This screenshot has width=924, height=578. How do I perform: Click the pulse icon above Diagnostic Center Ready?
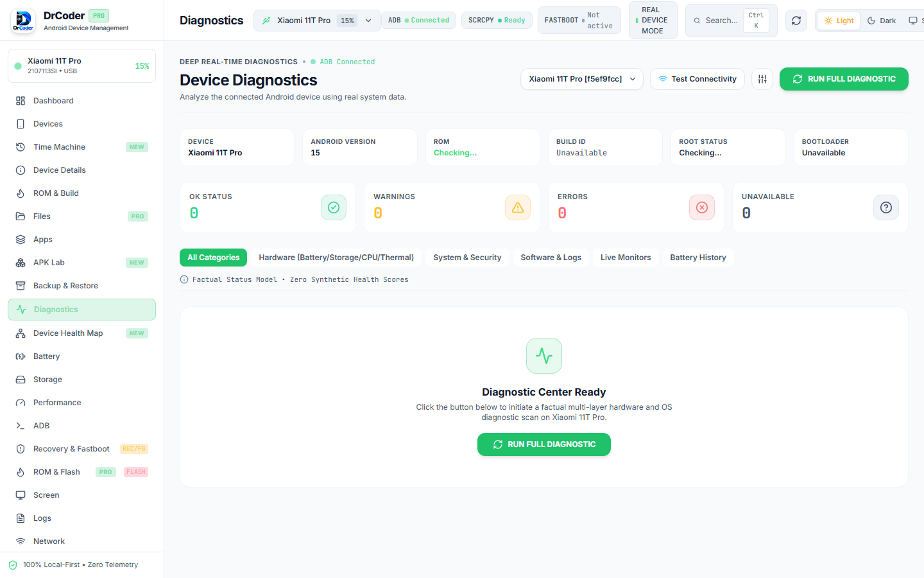544,356
